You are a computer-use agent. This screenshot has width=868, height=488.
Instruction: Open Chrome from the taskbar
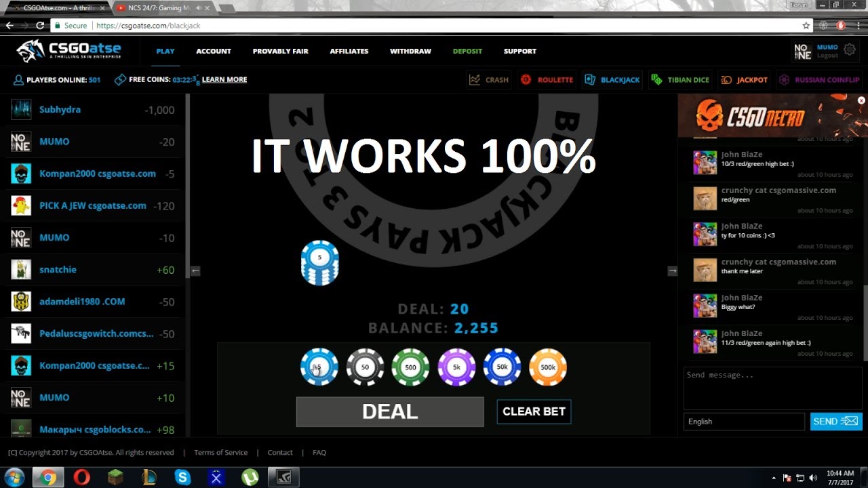pyautogui.click(x=47, y=477)
